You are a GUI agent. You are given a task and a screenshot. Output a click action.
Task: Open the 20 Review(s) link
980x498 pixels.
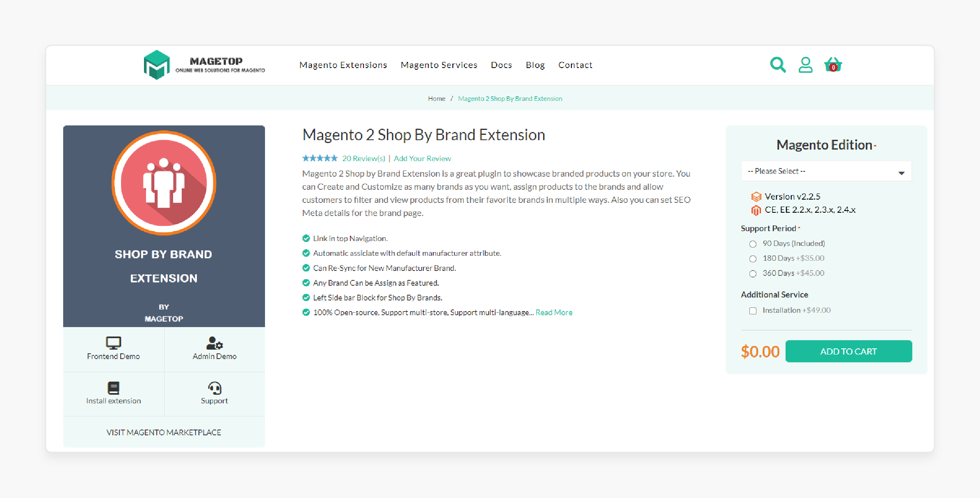point(363,158)
